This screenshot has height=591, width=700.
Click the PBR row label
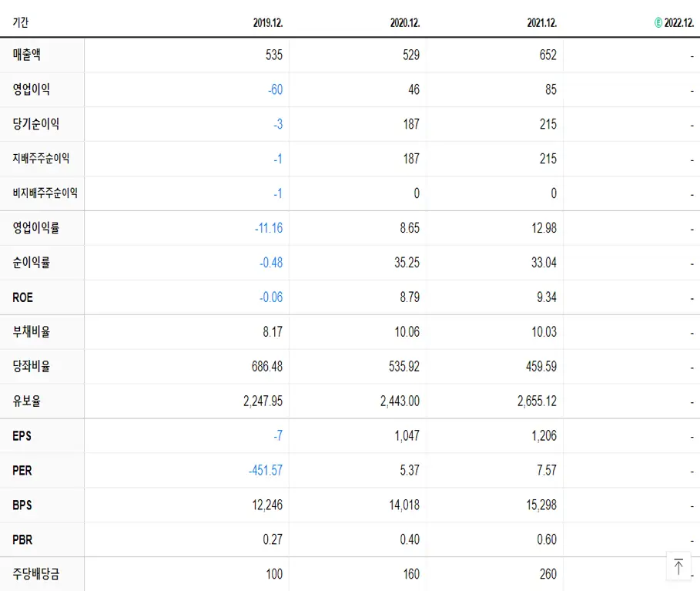[x=22, y=539]
